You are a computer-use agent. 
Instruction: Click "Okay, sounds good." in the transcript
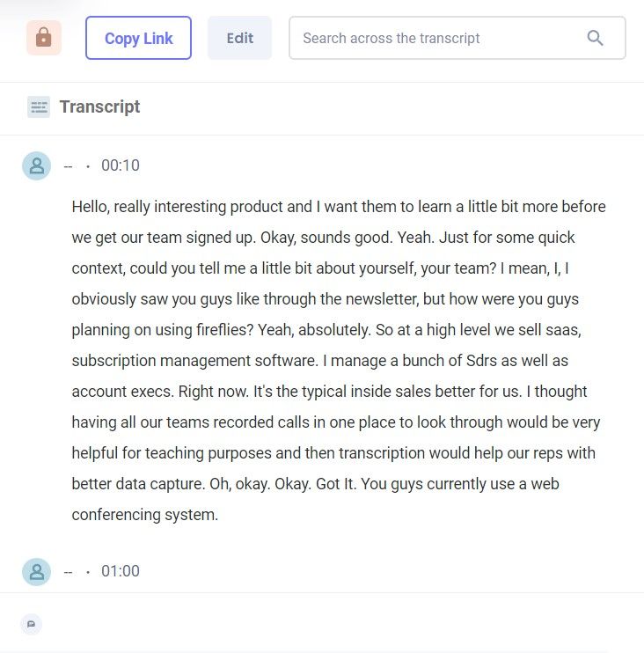326,238
